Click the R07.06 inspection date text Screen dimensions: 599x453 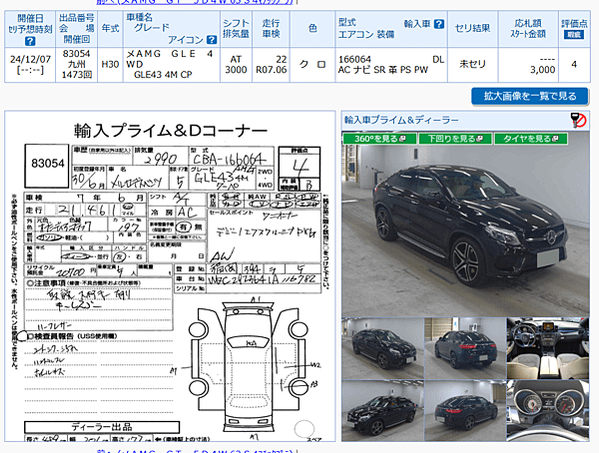coord(271,70)
